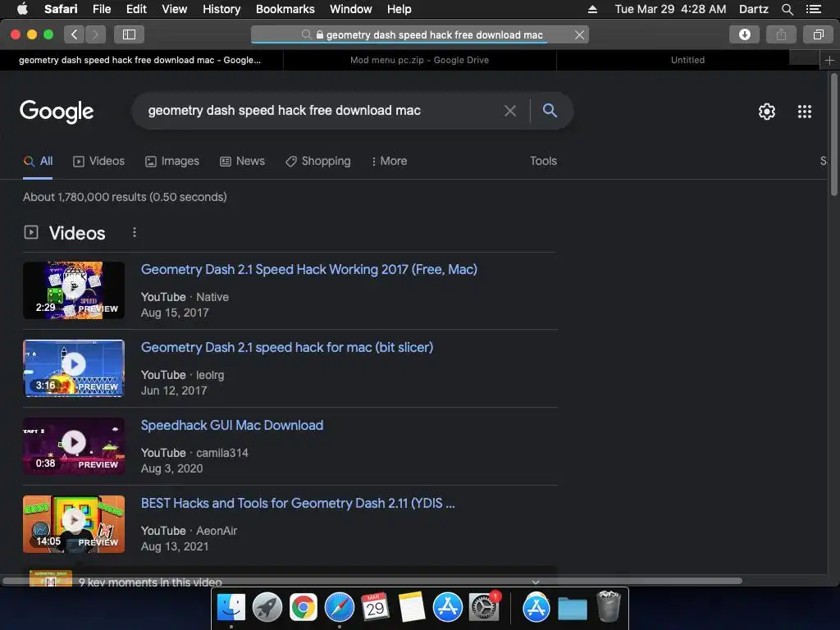
Task: Switch to the Shopping results tab
Action: click(317, 162)
